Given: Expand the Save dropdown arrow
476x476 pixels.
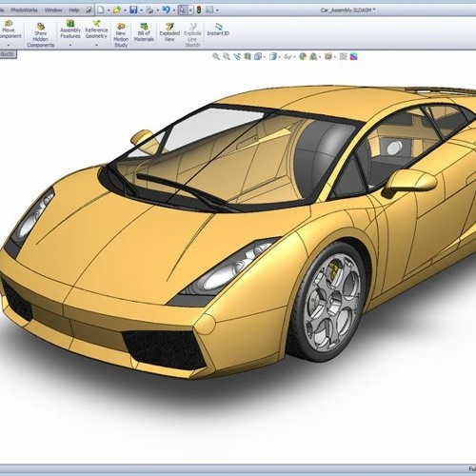Looking at the screenshot, I should click(141, 10).
